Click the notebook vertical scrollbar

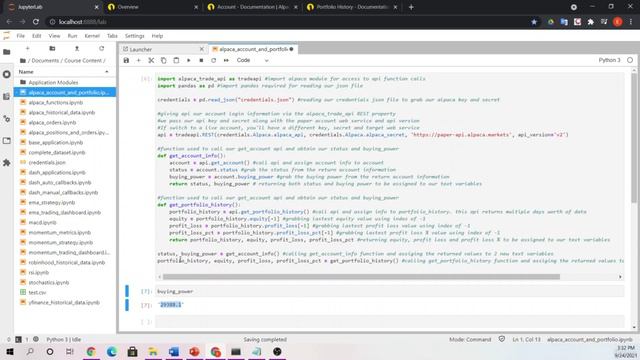tap(633, 139)
